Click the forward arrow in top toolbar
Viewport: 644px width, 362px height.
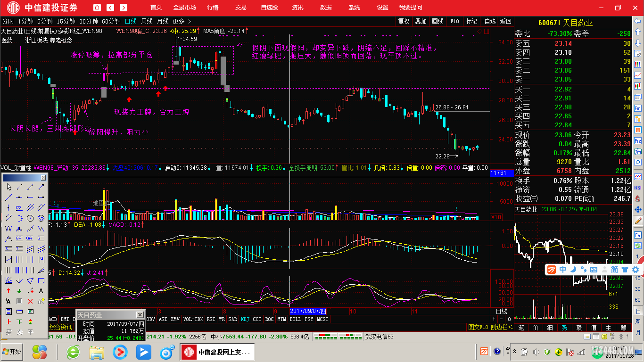(x=124, y=8)
